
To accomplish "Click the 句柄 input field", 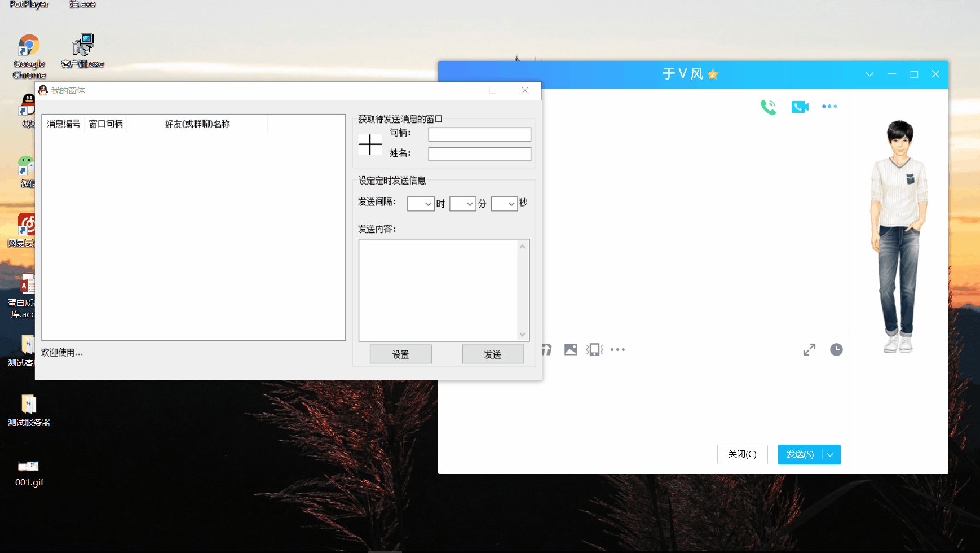I will tap(479, 134).
